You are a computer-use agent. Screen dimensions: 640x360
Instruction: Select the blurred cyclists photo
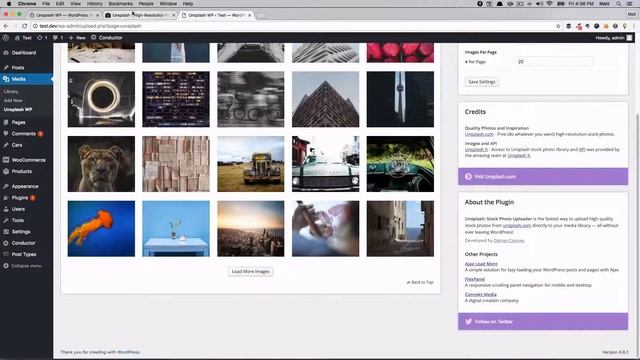[251, 99]
